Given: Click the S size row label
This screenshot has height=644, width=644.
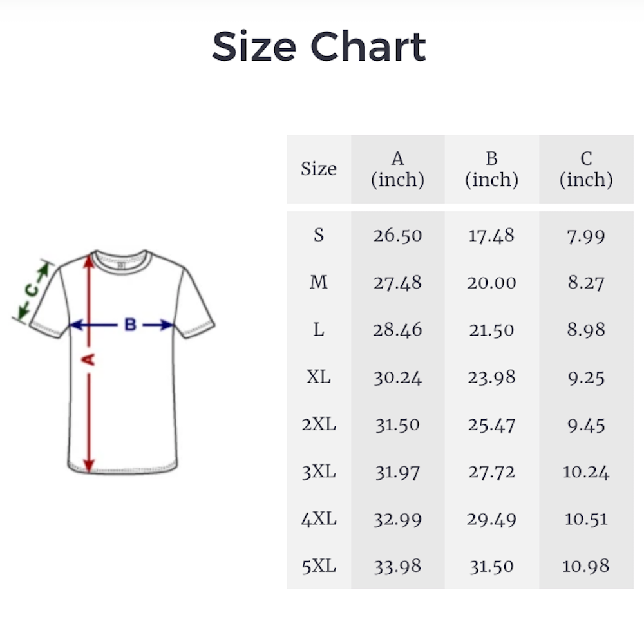Looking at the screenshot, I should point(319,235).
